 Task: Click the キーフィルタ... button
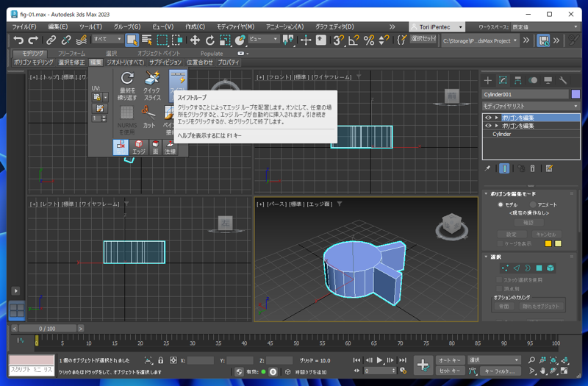click(x=500, y=371)
